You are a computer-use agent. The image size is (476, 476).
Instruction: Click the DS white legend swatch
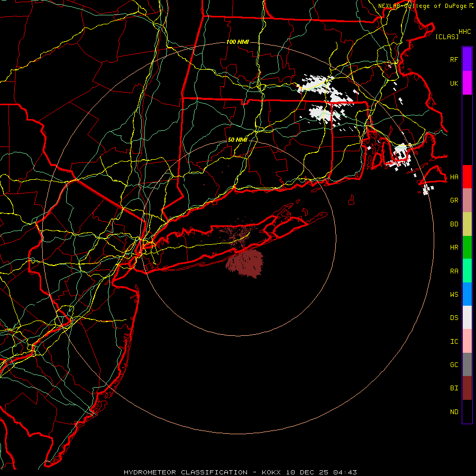coord(467,317)
